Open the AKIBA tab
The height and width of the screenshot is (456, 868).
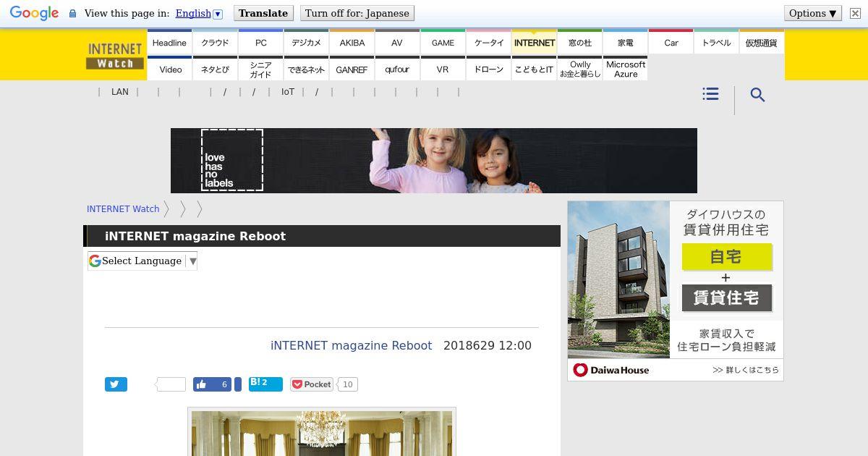(x=352, y=43)
